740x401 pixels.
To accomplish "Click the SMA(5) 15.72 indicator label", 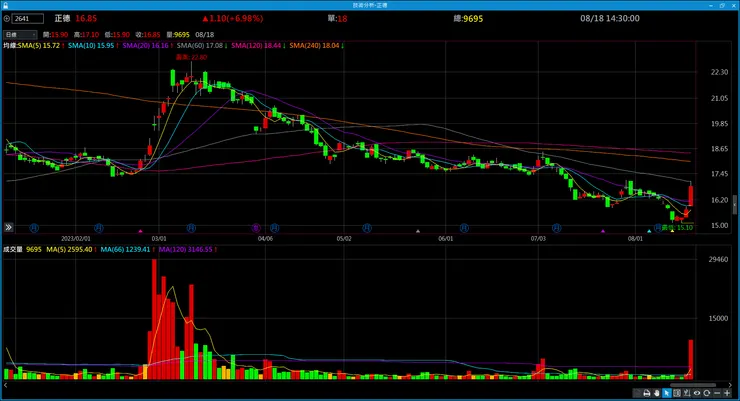I will click(39, 46).
